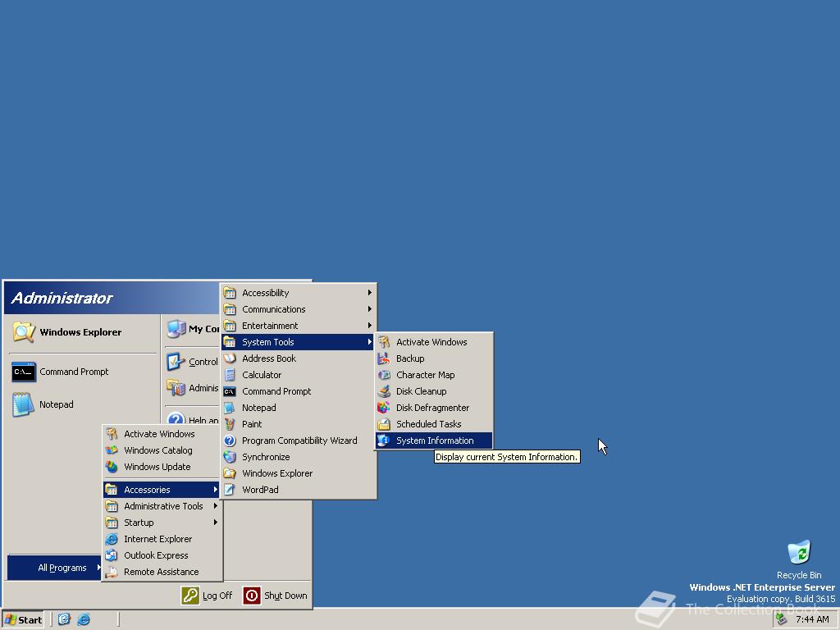Open Remote Assistance icon
This screenshot has width=840, height=630.
pyautogui.click(x=112, y=572)
